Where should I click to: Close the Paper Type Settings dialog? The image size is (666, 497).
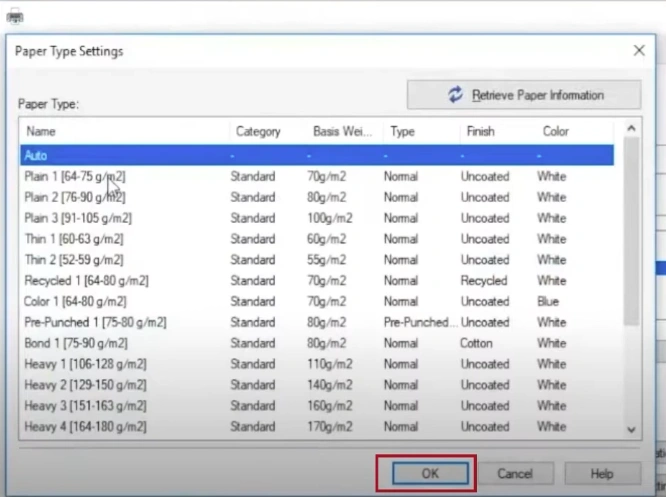point(639,51)
